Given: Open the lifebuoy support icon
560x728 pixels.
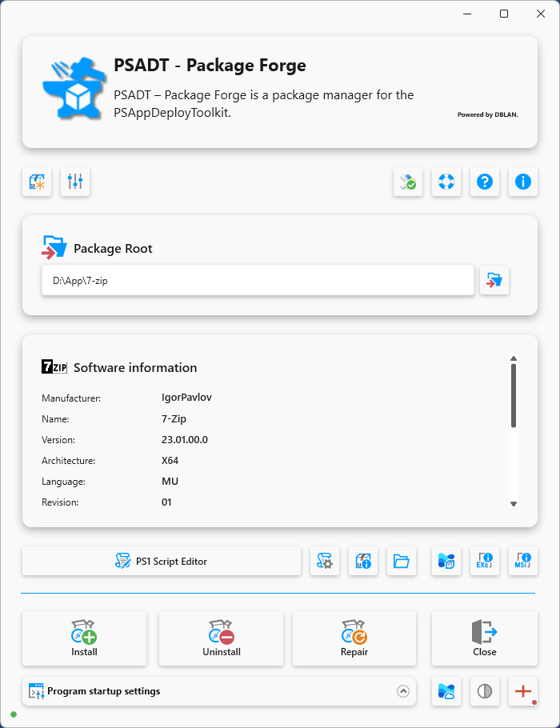Looking at the screenshot, I should (446, 182).
